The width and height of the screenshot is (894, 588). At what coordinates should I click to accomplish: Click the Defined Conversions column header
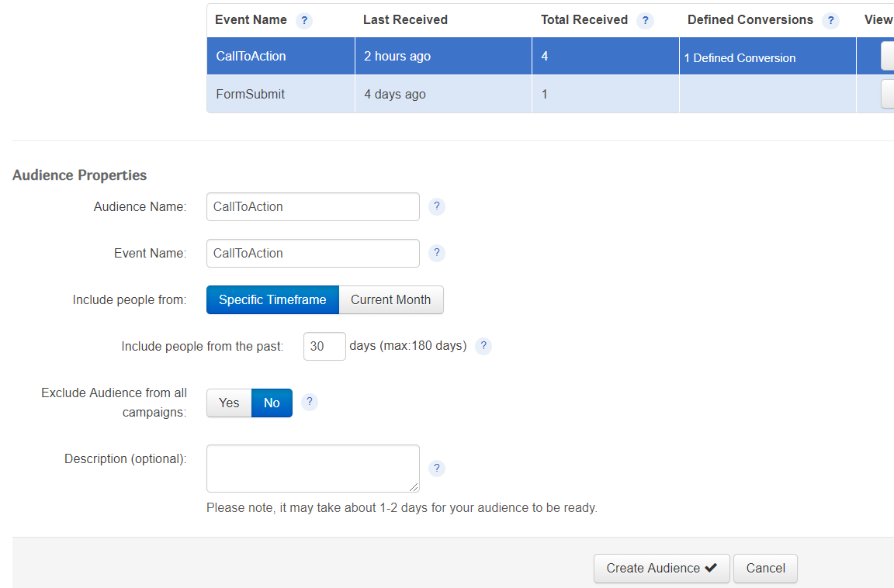coord(750,20)
